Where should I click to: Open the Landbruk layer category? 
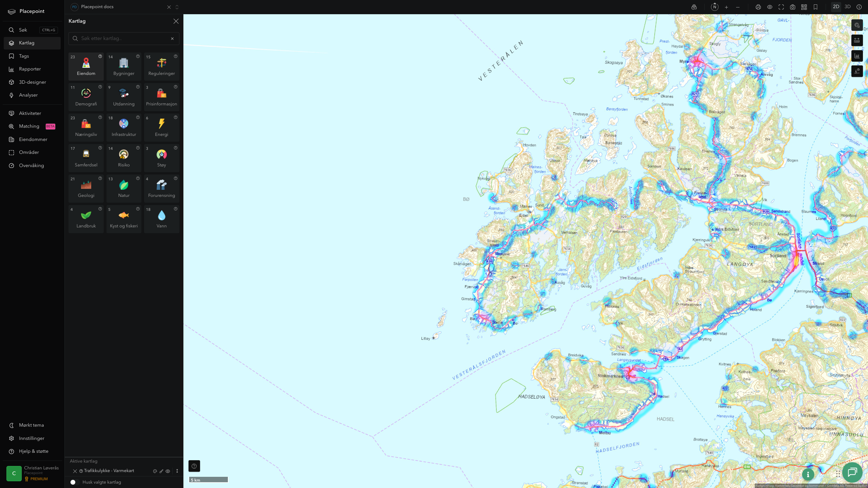[86, 219]
